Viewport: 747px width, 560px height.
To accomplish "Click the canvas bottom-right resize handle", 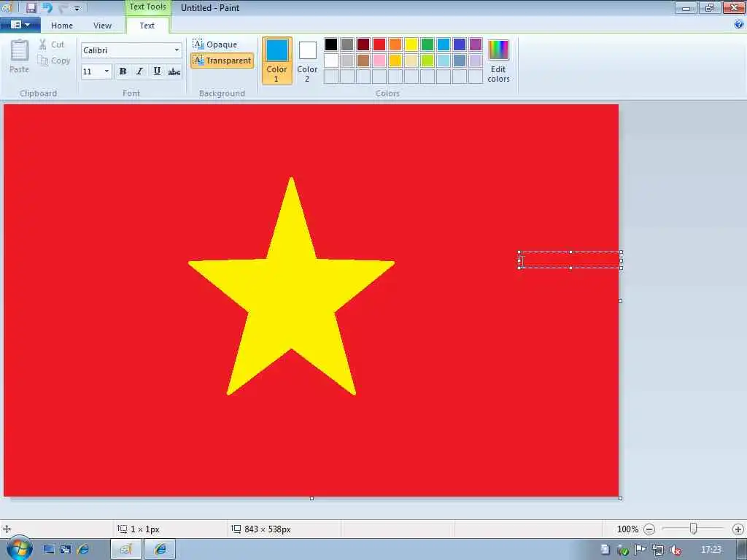I will coord(620,498).
